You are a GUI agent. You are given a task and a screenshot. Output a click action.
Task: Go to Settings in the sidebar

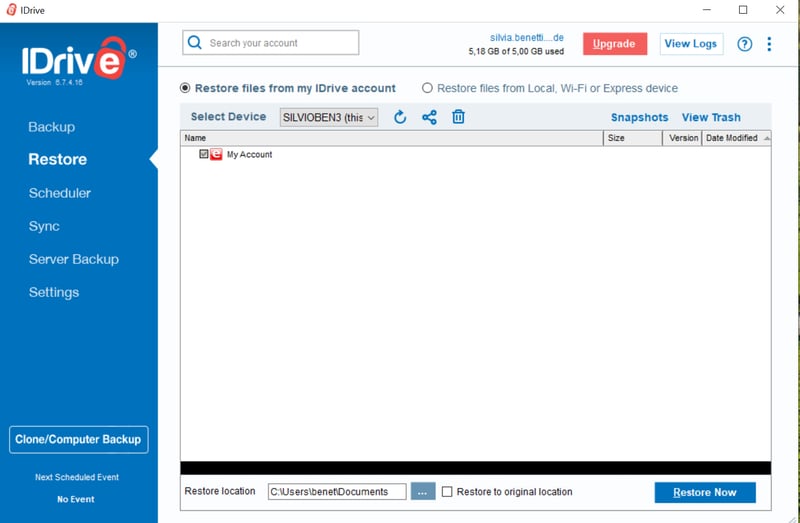click(x=54, y=292)
